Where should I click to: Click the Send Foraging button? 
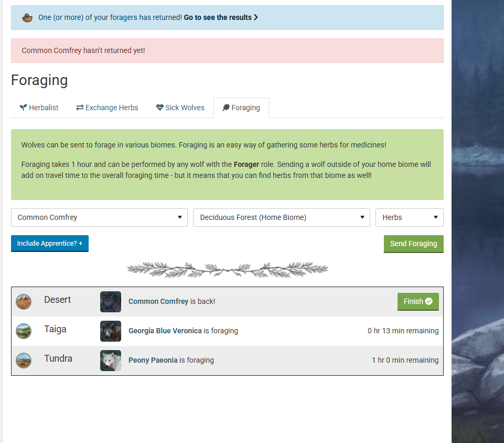[x=414, y=244]
